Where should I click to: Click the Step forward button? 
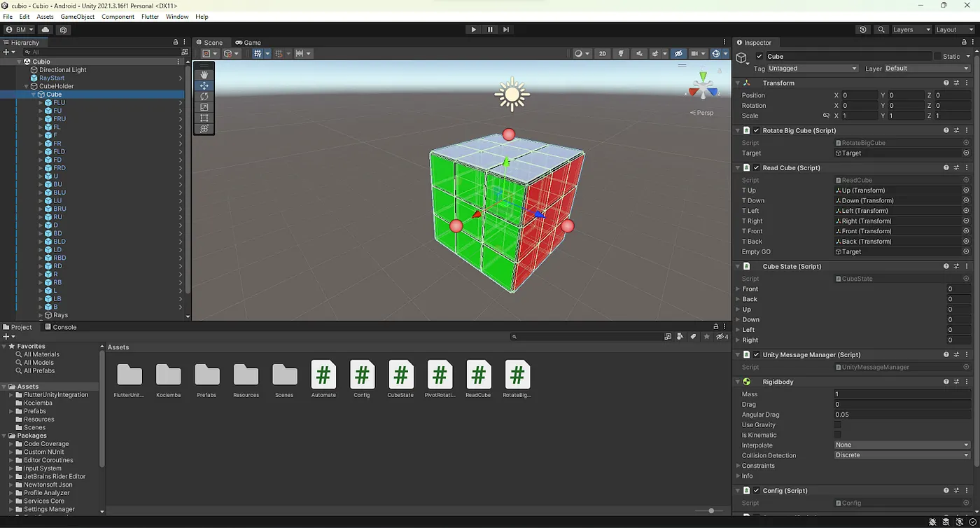pyautogui.click(x=506, y=29)
